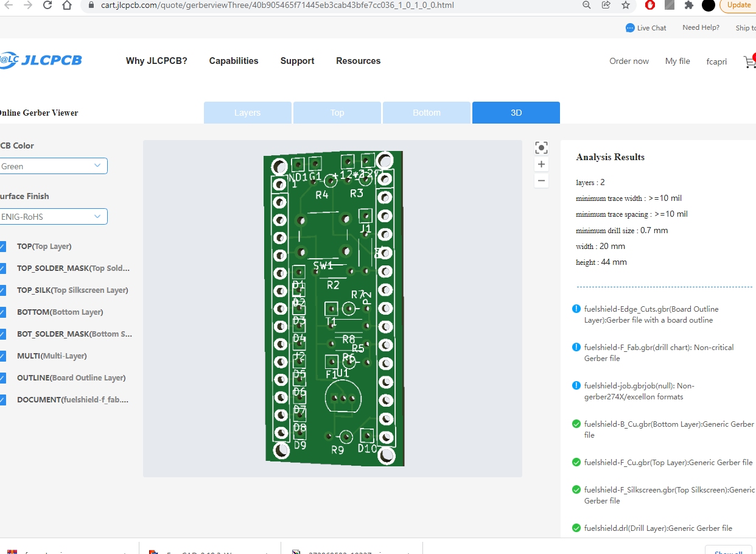
Task: Select 'minimum drill size : 0.7 mm' text
Action: tap(621, 231)
